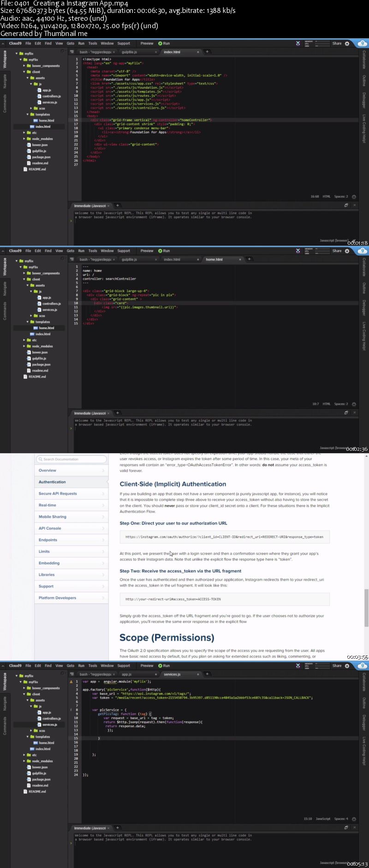Click the Cloud9 logo in the 00:01:18 frame

(15, 43)
